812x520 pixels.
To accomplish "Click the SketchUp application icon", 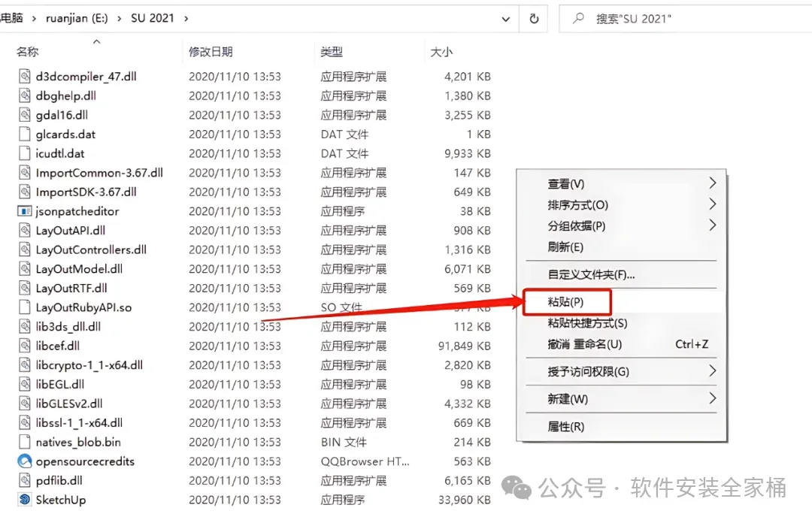I will pyautogui.click(x=24, y=500).
